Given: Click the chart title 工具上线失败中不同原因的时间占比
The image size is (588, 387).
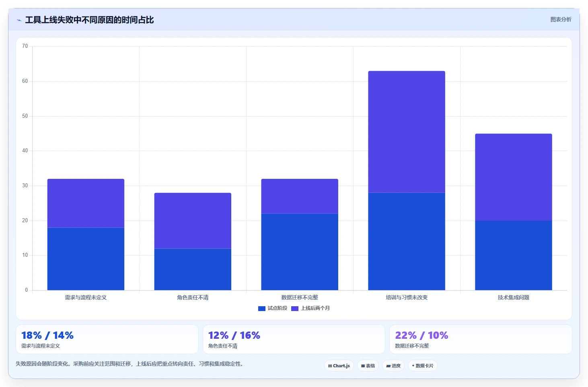Looking at the screenshot, I should (x=89, y=20).
